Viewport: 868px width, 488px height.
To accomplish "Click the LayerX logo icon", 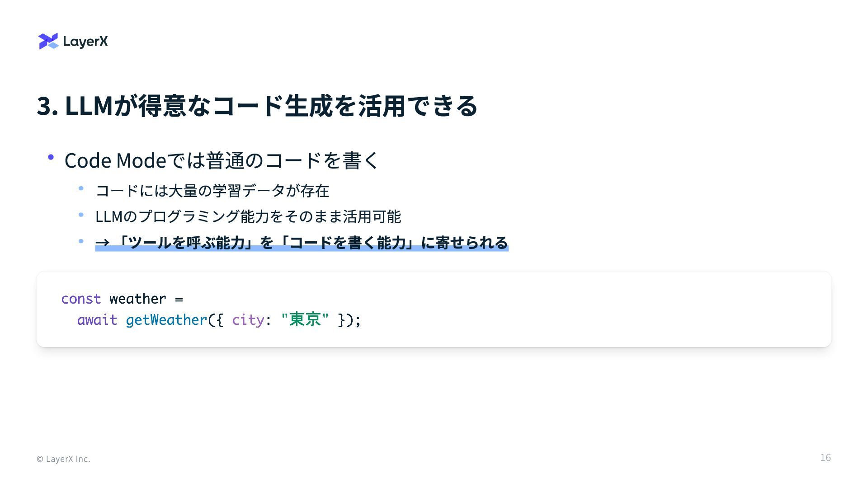I will [48, 41].
